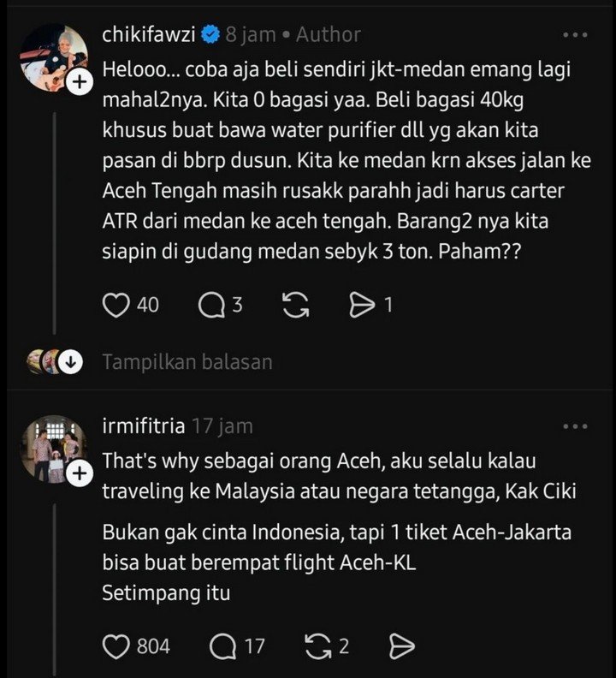
Task: Open irmifitria's profile from the username
Action: [144, 425]
